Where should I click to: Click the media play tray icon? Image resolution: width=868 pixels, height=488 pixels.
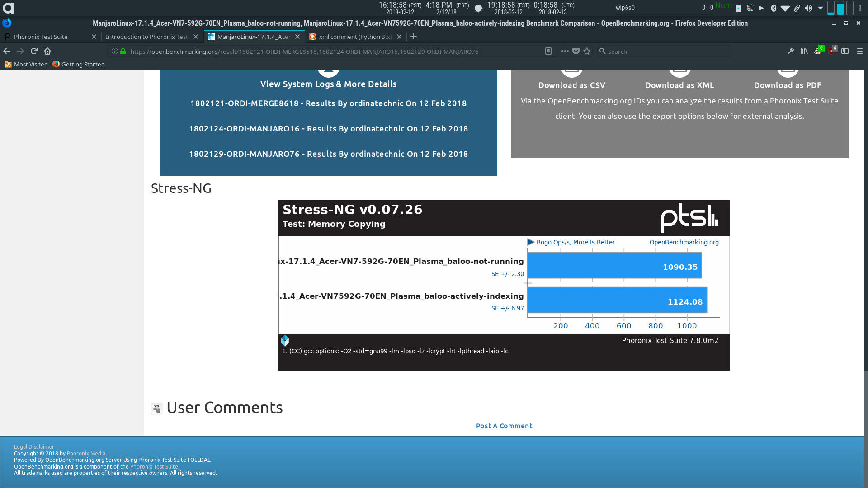click(x=762, y=8)
